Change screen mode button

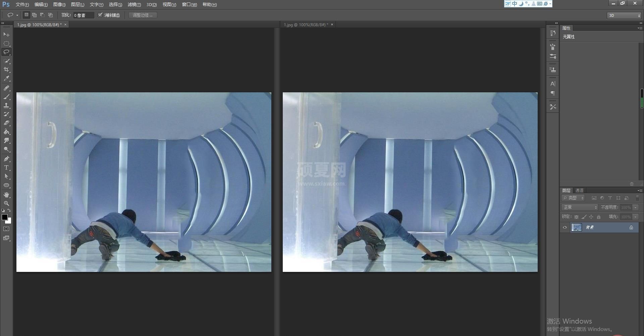point(6,238)
